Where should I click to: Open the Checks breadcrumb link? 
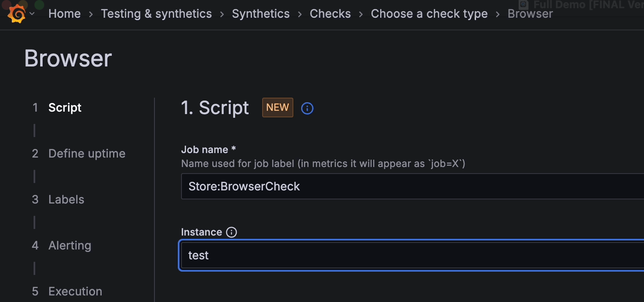[330, 14]
